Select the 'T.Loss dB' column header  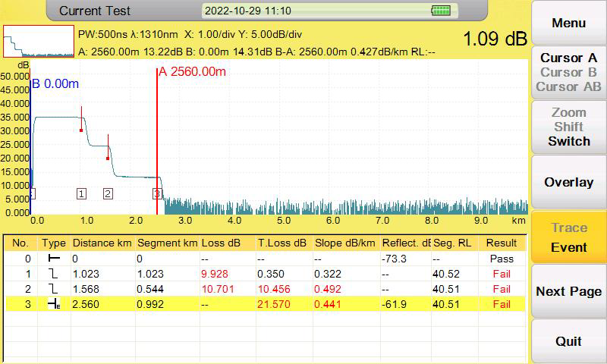(x=284, y=243)
